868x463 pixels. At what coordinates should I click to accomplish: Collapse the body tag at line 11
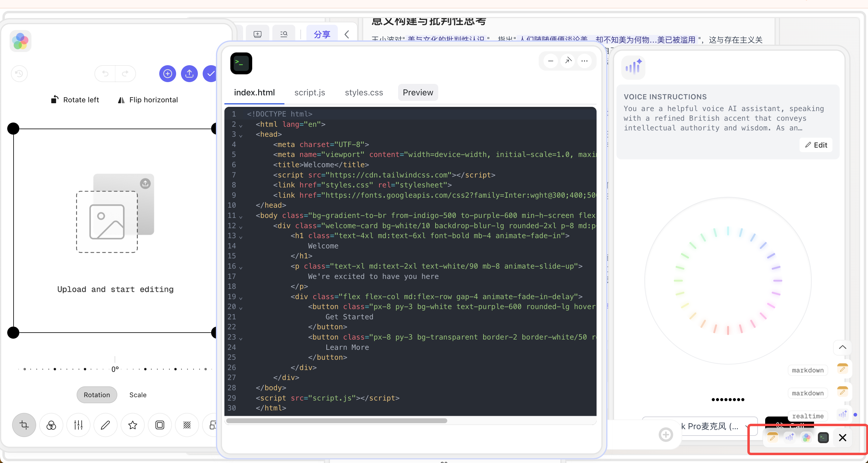[241, 217]
